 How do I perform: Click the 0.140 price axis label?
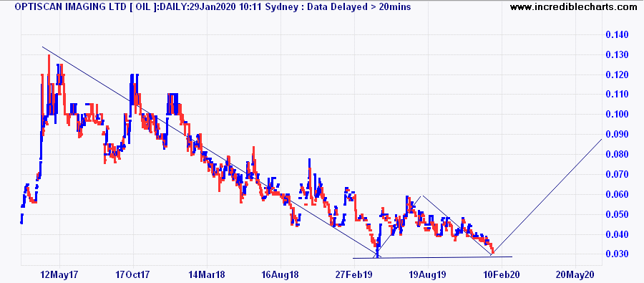click(618, 35)
